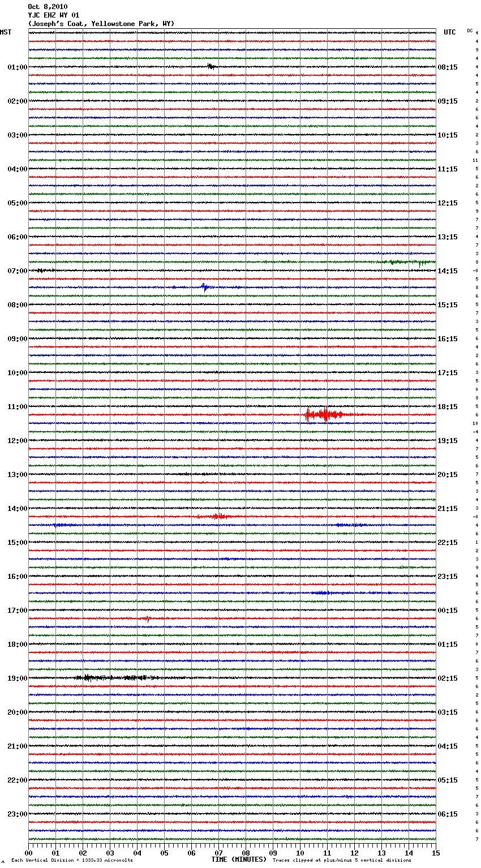Click the 'DC' column header
Viewport: 481px width, 868px height.
pos(470,31)
